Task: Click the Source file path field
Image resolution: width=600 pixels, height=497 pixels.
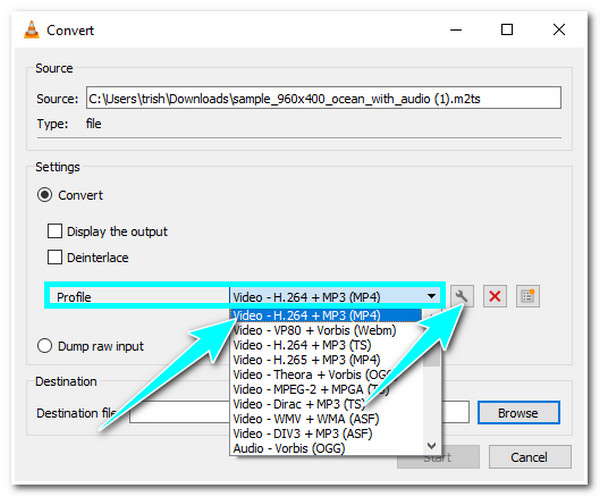Action: click(x=324, y=98)
